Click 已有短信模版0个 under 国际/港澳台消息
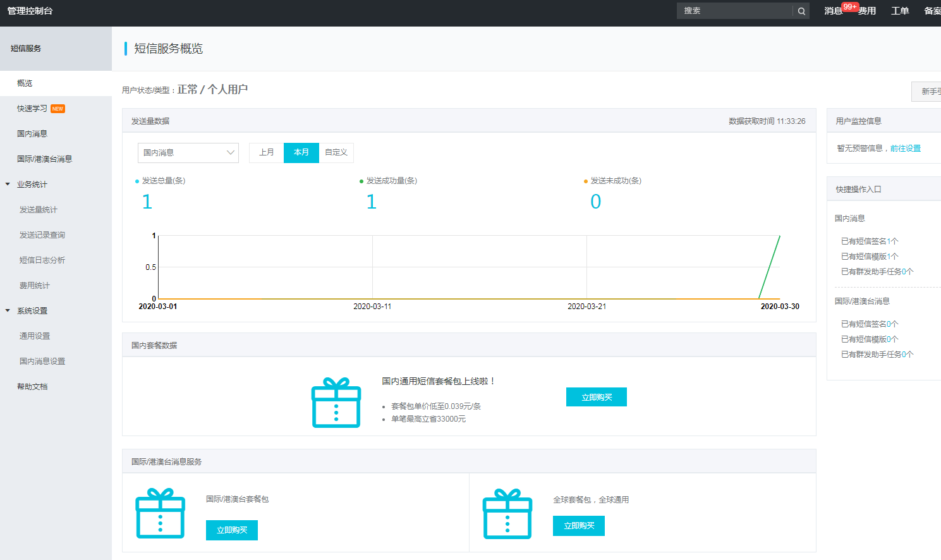This screenshot has width=941, height=560. [x=870, y=339]
